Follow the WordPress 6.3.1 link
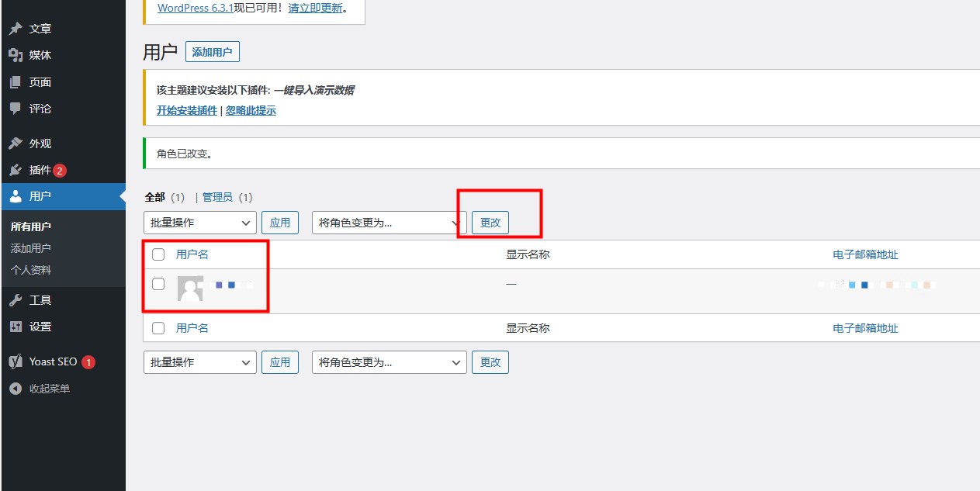 196,9
